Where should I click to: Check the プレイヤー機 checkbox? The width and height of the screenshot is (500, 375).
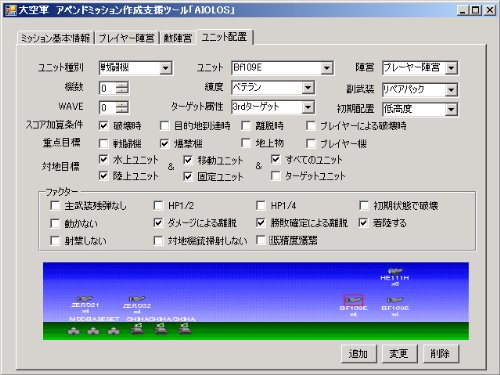(x=311, y=144)
